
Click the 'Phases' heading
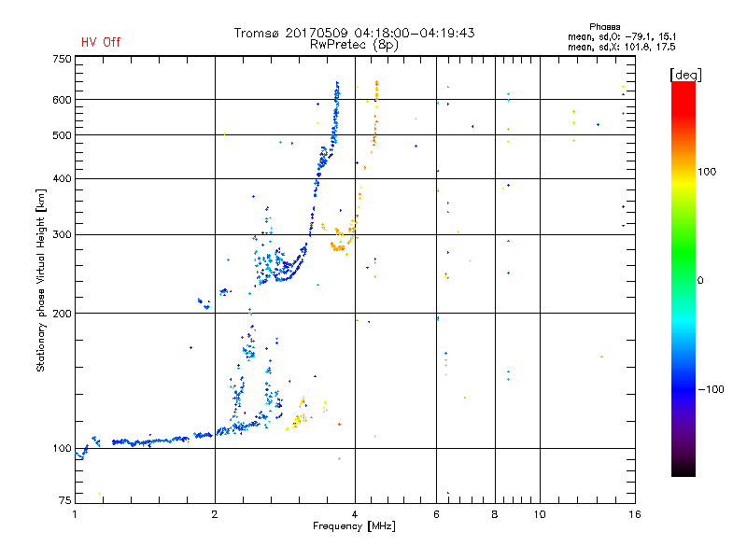click(x=604, y=27)
